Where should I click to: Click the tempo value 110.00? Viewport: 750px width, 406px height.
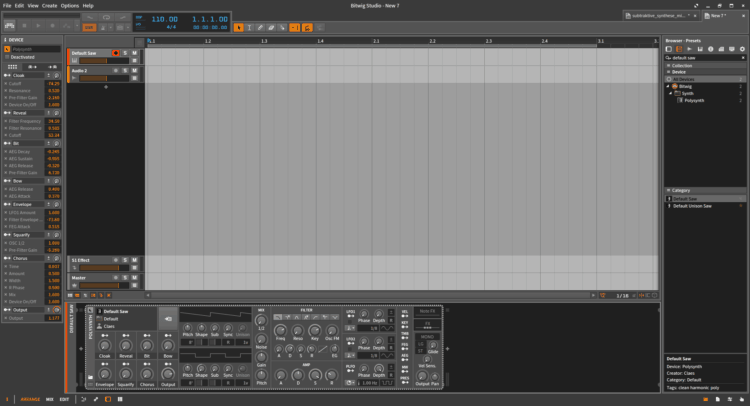[165, 19]
